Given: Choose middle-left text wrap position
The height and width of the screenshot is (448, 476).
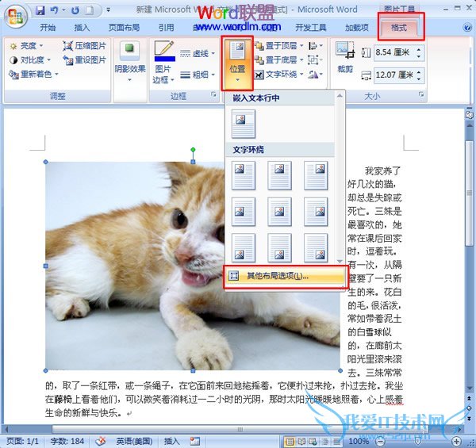Looking at the screenshot, I should coord(244,212).
